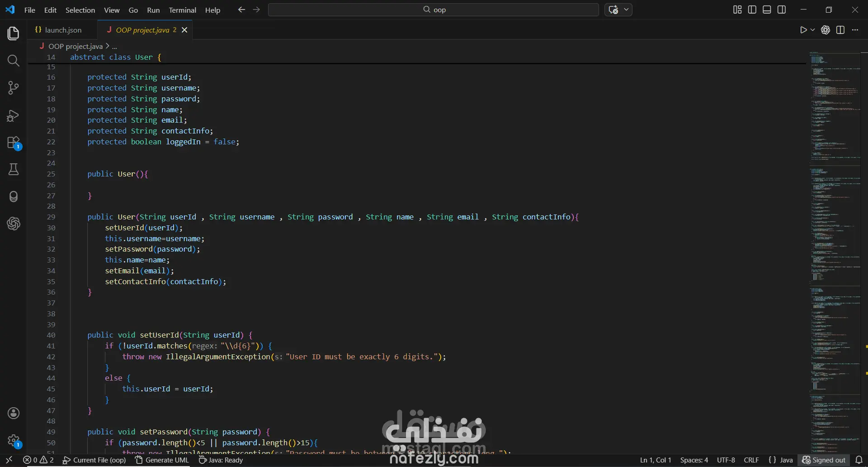This screenshot has width=868, height=467.
Task: Open the run options dropdown arrow
Action: (813, 30)
